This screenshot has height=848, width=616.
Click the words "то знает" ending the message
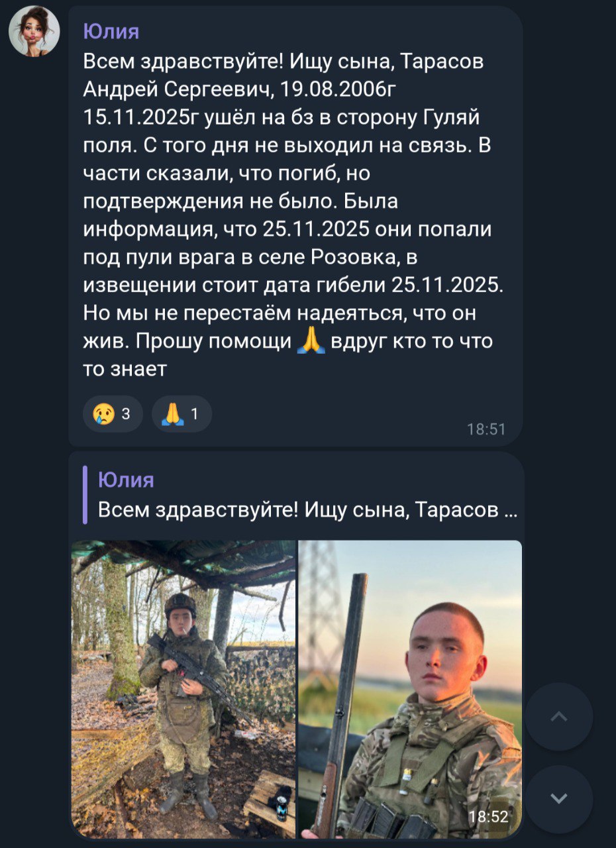[125, 369]
